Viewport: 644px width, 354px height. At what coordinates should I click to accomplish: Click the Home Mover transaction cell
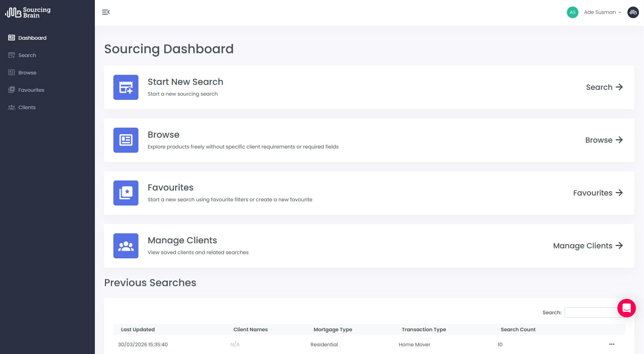coord(415,344)
